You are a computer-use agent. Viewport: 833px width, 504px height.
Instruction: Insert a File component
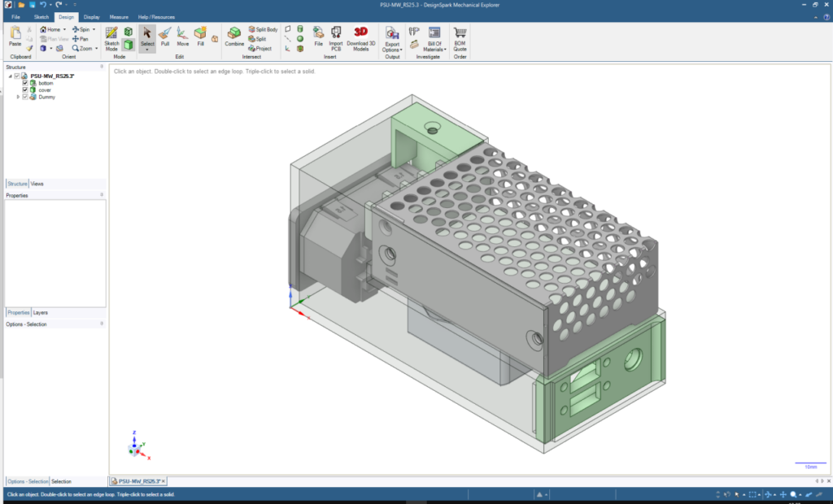click(x=318, y=37)
